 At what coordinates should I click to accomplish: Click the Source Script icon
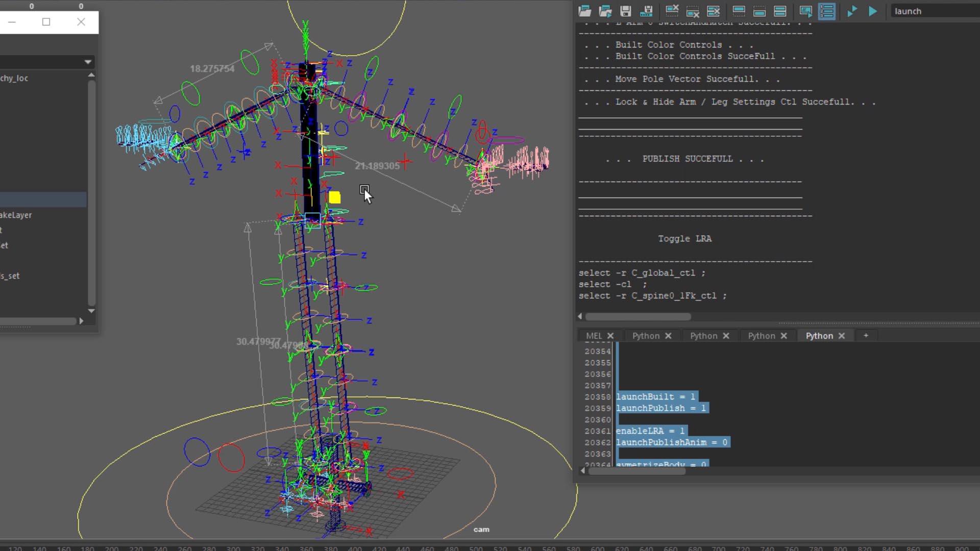click(x=605, y=11)
